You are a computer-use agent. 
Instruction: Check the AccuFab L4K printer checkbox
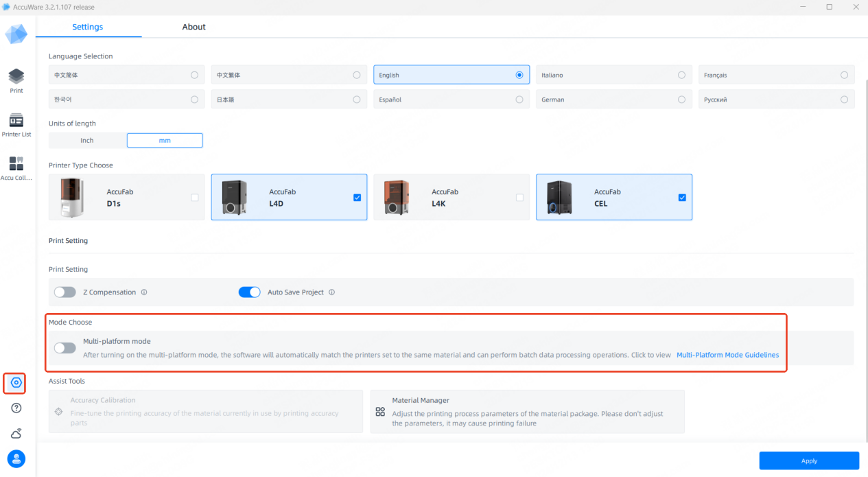click(519, 198)
